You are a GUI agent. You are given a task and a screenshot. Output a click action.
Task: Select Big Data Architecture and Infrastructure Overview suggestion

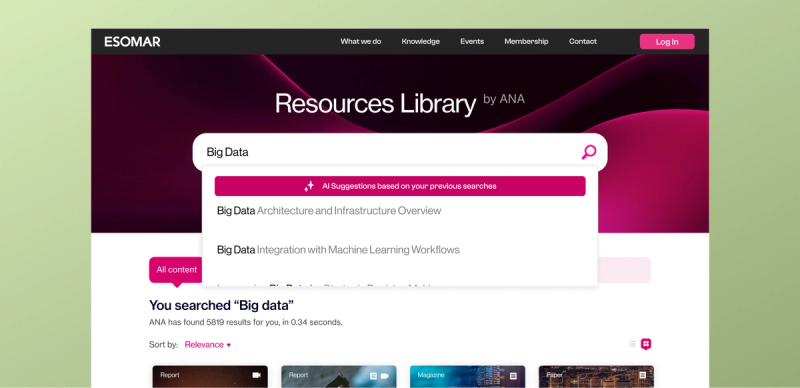(329, 211)
